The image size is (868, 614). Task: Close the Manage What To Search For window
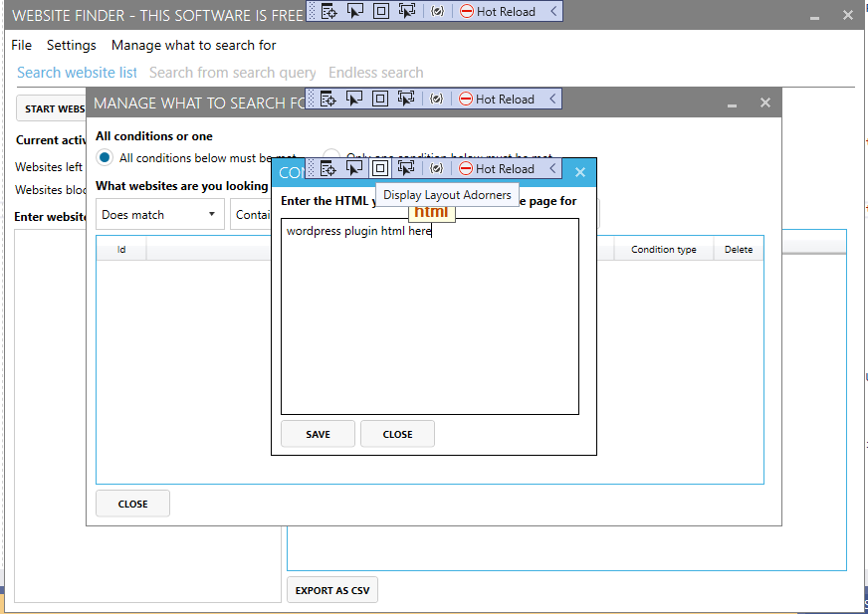765,102
